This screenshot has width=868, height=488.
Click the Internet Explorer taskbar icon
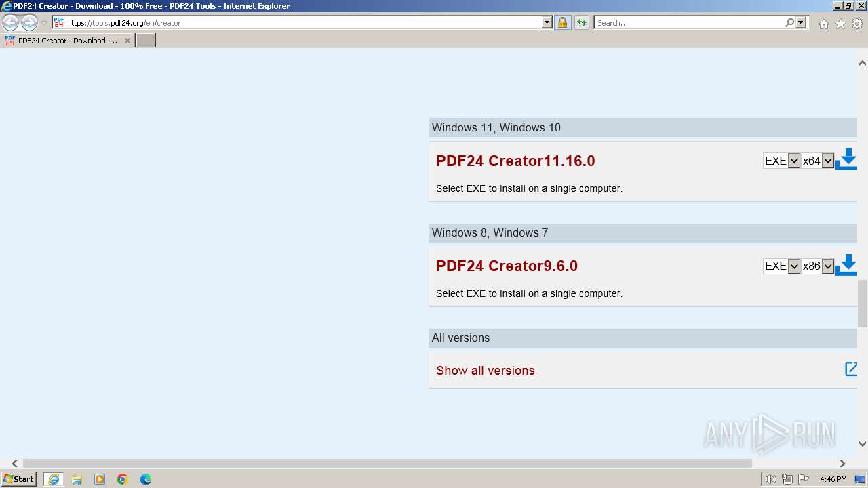[x=54, y=479]
